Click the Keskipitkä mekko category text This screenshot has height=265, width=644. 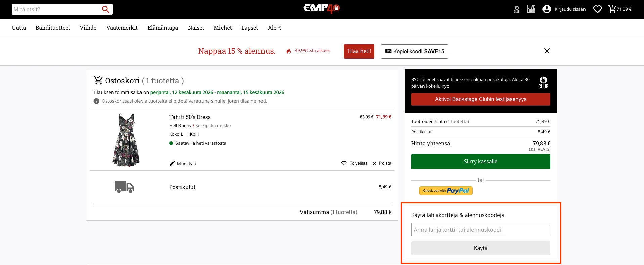tap(213, 125)
